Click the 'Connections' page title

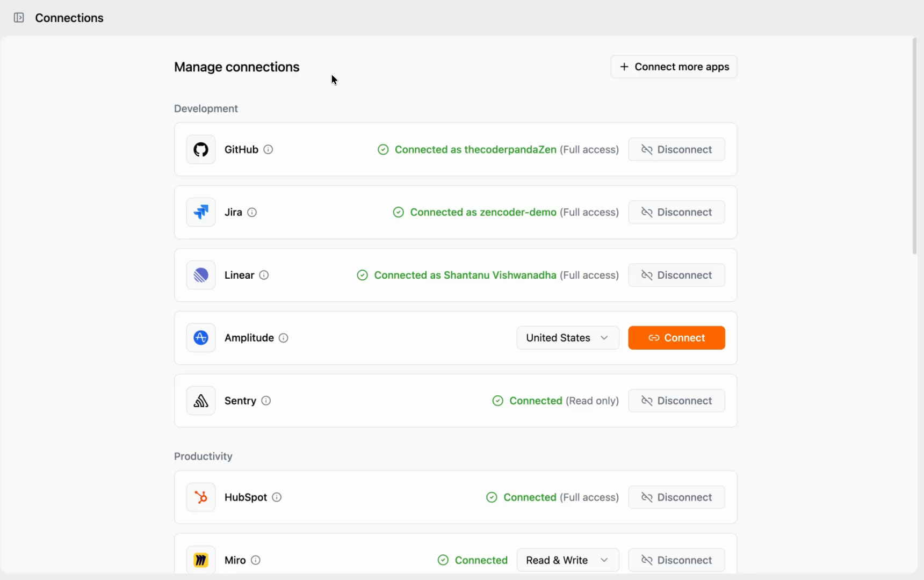(x=69, y=18)
